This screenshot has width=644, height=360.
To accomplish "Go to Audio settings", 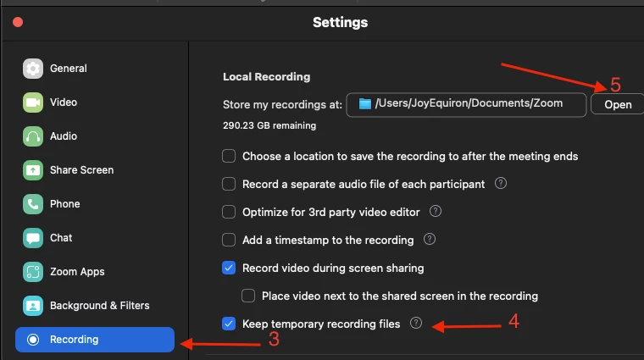I will pyautogui.click(x=95, y=136).
